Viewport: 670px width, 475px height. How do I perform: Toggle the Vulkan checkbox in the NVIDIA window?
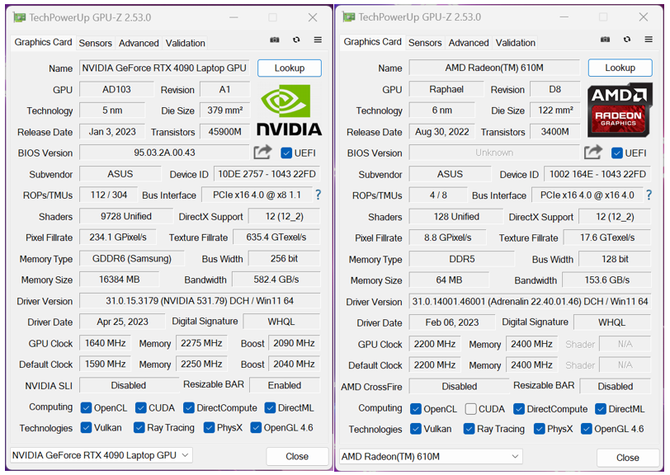(x=86, y=428)
